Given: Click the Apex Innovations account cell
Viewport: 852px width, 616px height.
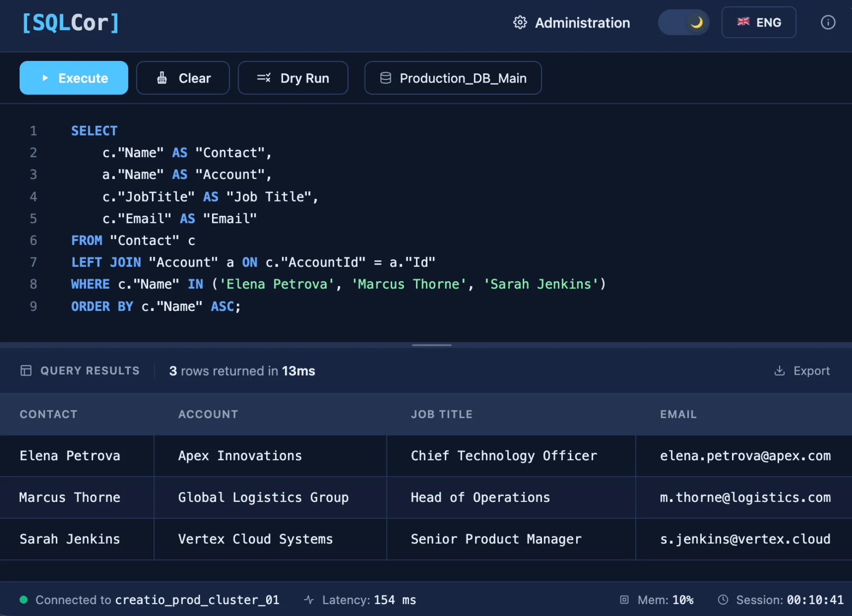Looking at the screenshot, I should point(270,456).
